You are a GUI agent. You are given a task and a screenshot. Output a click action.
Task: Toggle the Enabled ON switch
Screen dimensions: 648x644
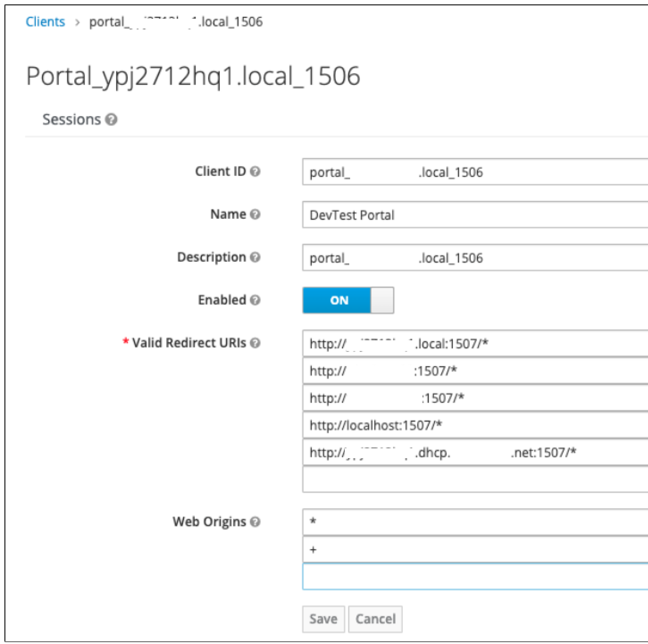tap(348, 300)
